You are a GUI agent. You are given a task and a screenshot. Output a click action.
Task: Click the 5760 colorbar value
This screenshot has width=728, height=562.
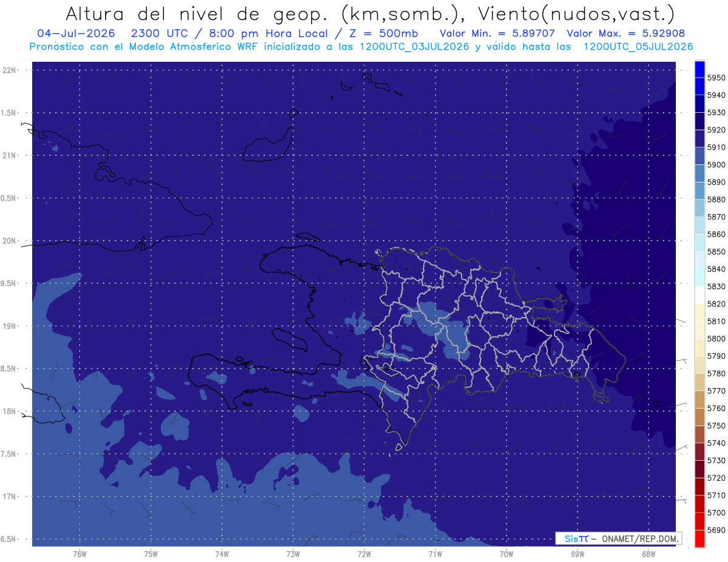click(x=716, y=408)
